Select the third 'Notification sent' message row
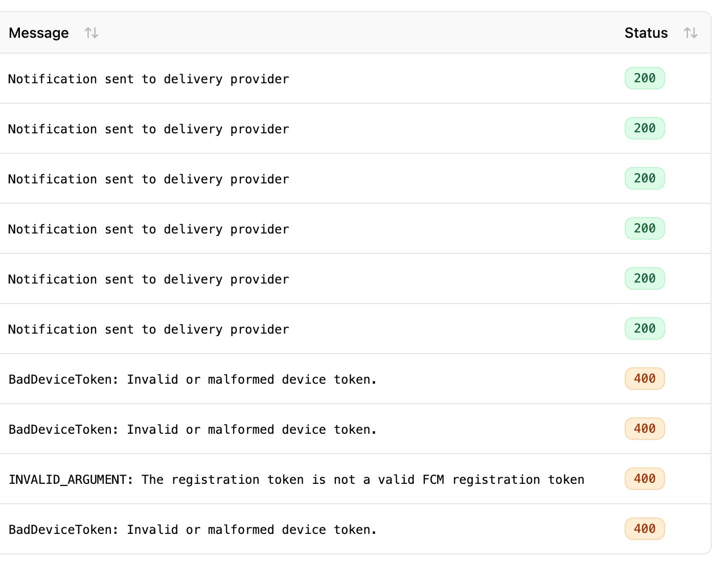This screenshot has width=728, height=562. point(149,179)
